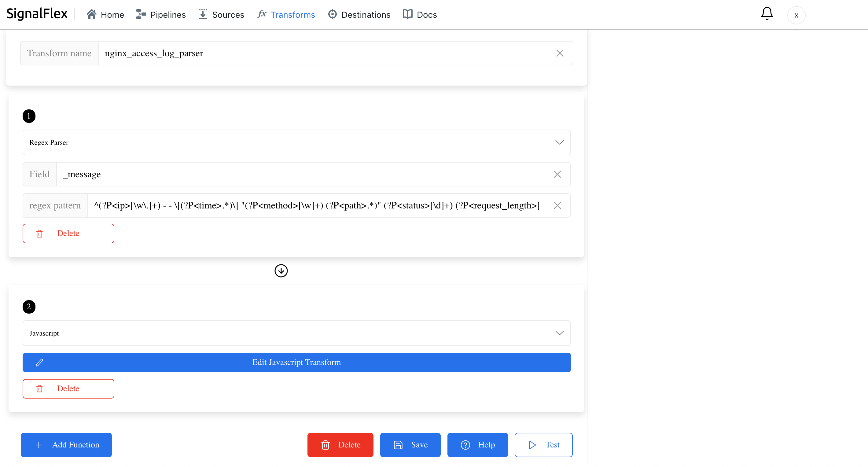The height and width of the screenshot is (467, 868).
Task: Click the down-arrow circle between steps
Action: (x=281, y=270)
